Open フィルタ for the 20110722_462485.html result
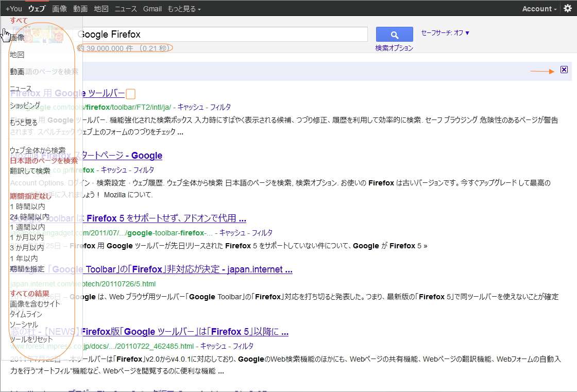 [x=243, y=346]
